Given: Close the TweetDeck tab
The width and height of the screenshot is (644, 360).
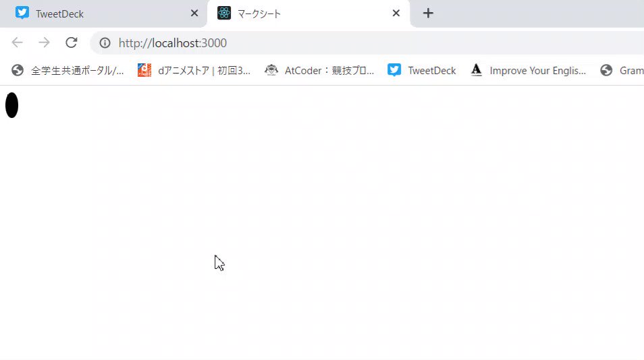Looking at the screenshot, I should (194, 13).
